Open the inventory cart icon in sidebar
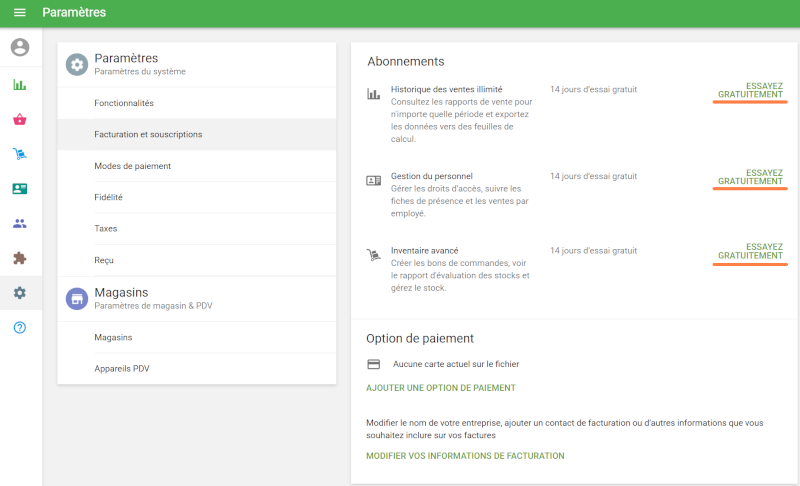 [x=20, y=154]
